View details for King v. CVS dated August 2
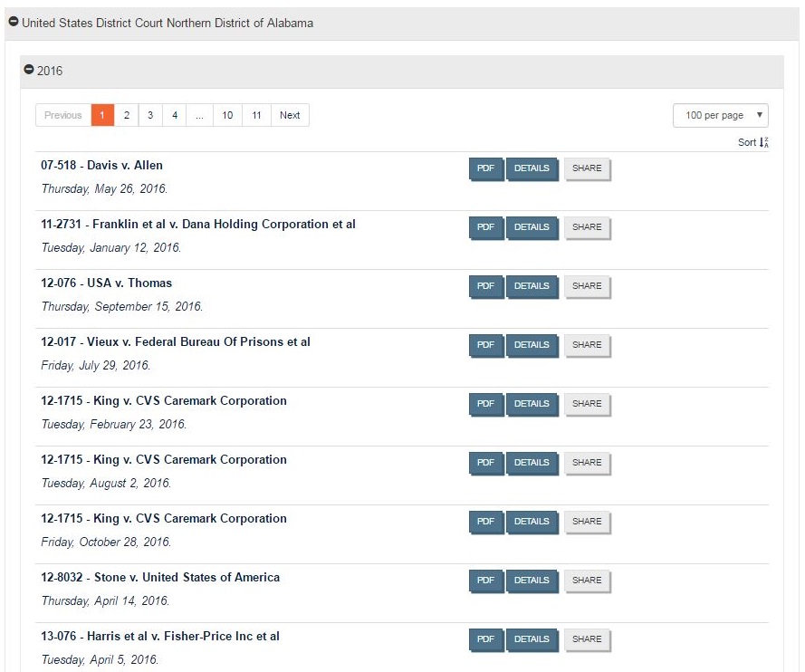 tap(532, 463)
